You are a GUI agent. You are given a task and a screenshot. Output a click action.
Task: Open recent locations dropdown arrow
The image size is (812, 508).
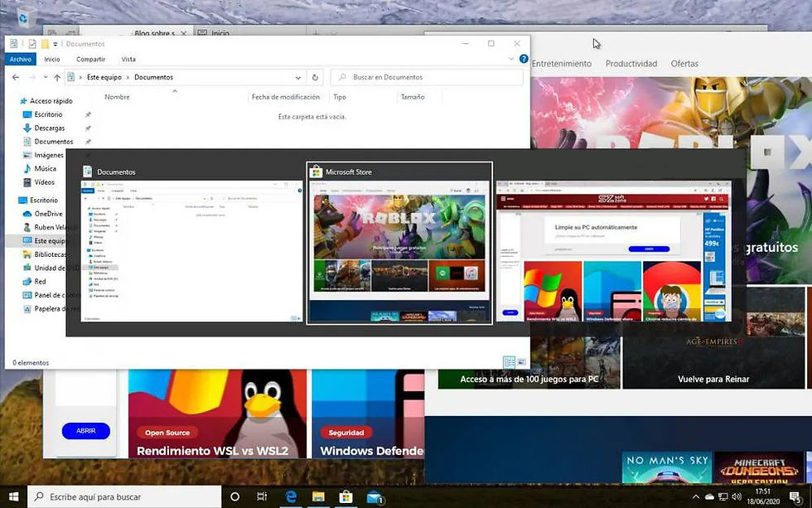click(46, 77)
